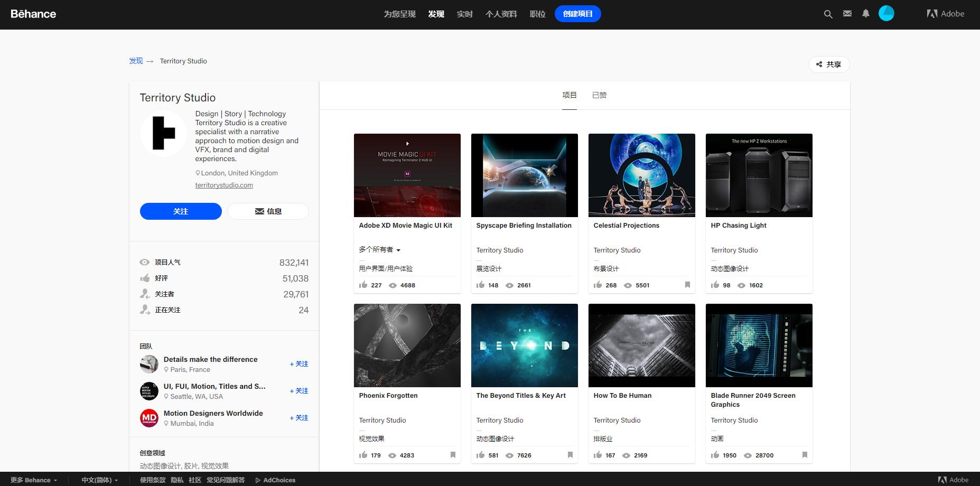
Task: Open The Beyond project thumbnail
Action: click(525, 345)
